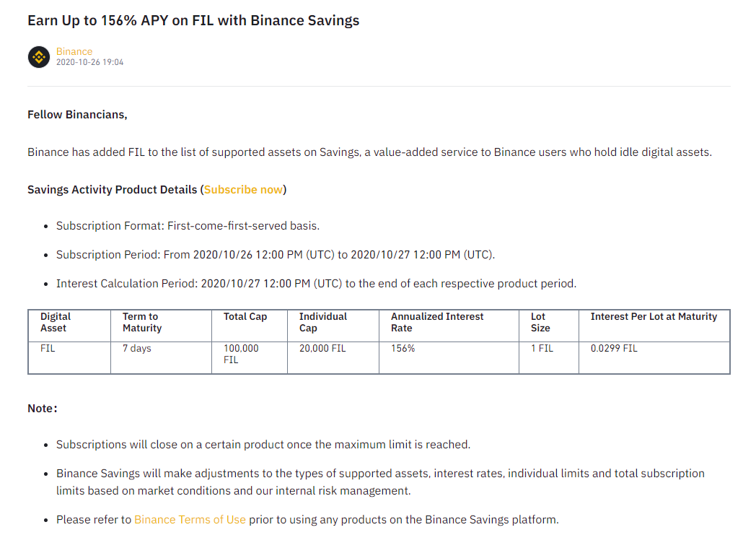Click the Interest Calculation Period bullet text
The height and width of the screenshot is (535, 756).
pyautogui.click(x=316, y=284)
